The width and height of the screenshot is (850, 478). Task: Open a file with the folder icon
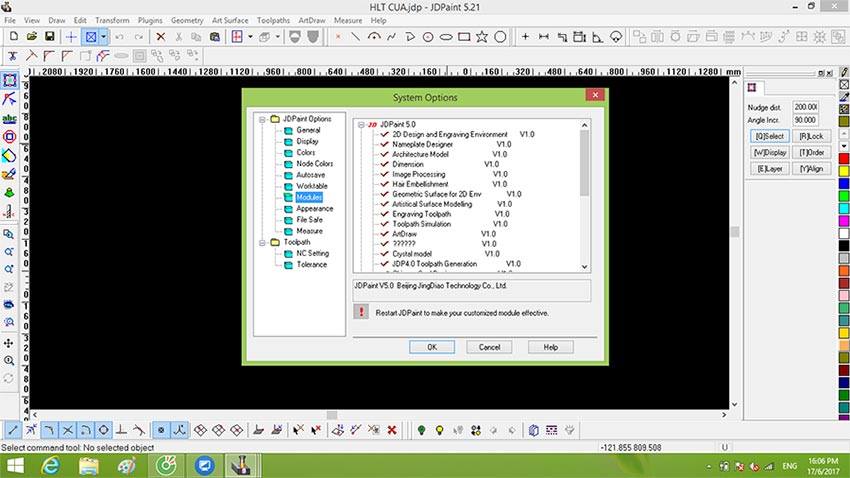(31, 37)
